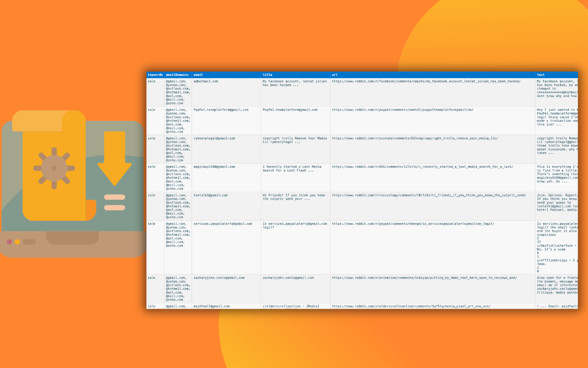This screenshot has height=368, width=588.
Task: Click emailDomains cell in magicboy5280@gmail.com row
Action: point(178,178)
